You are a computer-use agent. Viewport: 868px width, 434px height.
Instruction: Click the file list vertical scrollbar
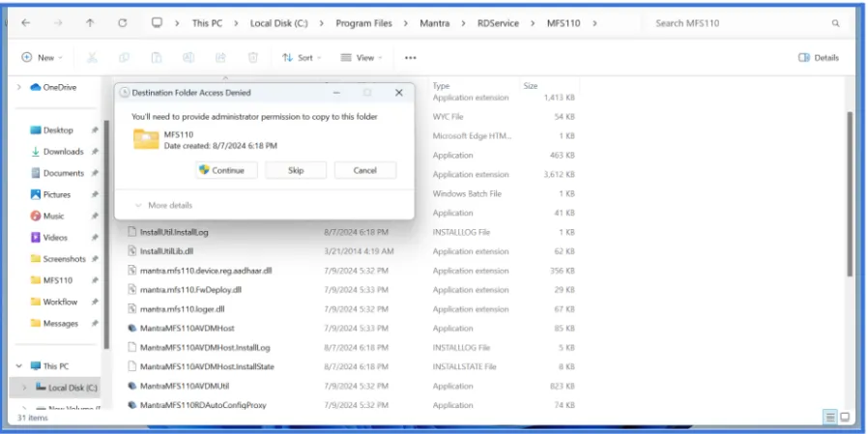pos(850,193)
